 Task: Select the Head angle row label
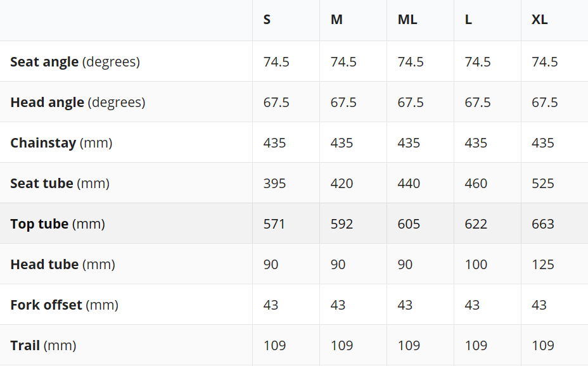[x=78, y=103]
